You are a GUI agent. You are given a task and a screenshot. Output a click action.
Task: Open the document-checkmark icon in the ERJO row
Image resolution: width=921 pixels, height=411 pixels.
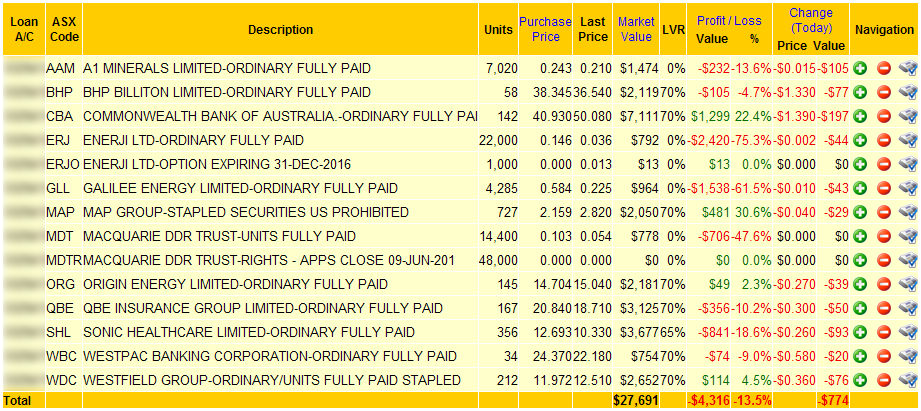908,164
